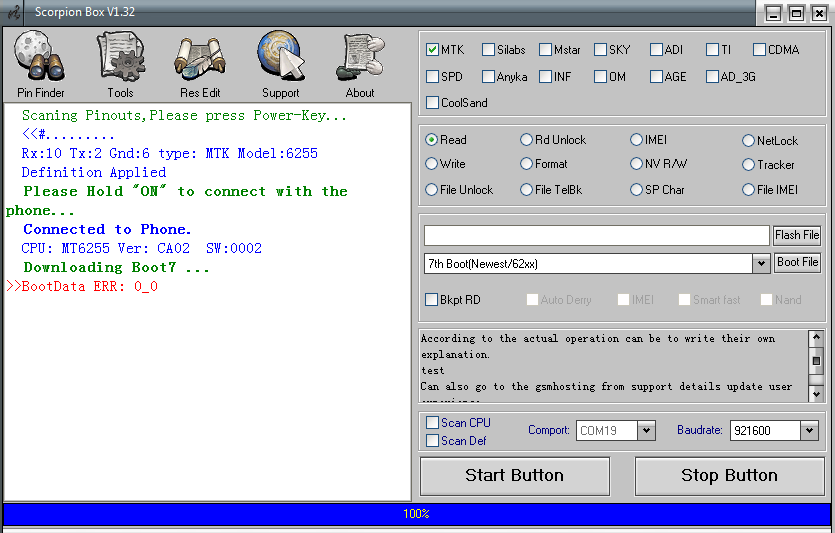The height and width of the screenshot is (533, 835).
Task: Select the Rd Unlock operation
Action: [526, 140]
